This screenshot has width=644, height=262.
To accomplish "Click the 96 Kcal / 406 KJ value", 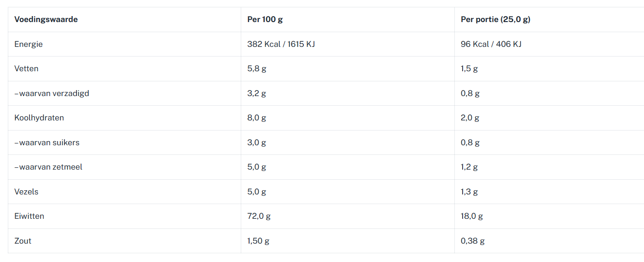I will coord(491,44).
